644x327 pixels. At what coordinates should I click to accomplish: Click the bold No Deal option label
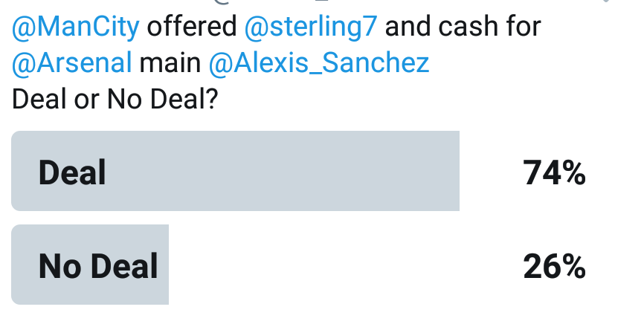point(98,266)
